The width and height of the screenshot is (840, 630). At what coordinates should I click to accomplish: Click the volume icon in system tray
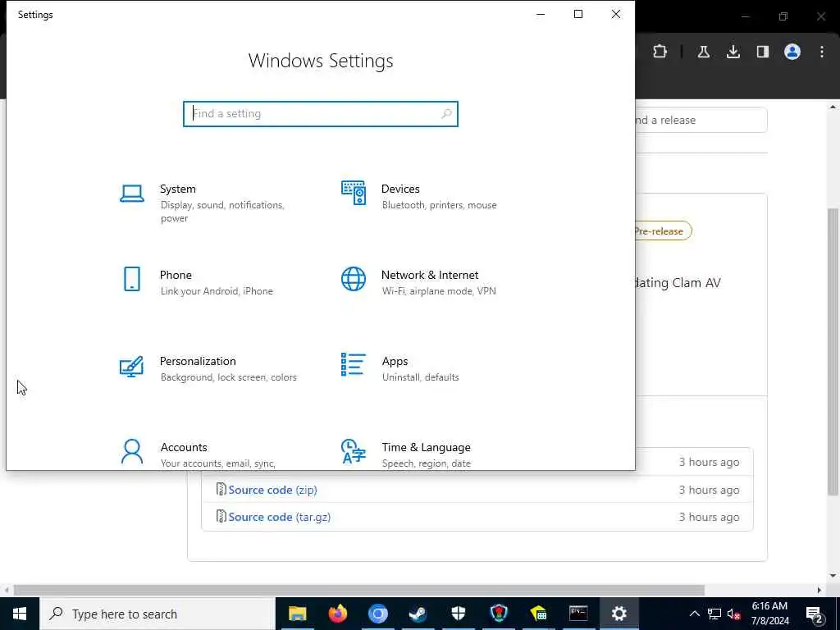coord(734,614)
